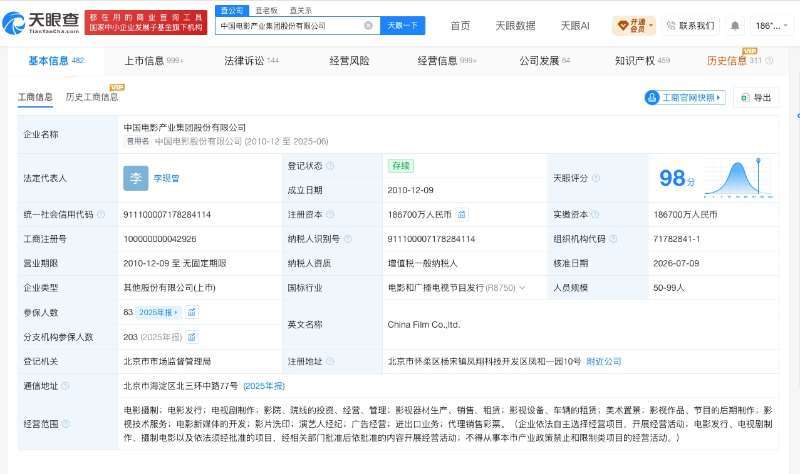
Task: Open 工商官网快照 snapshot button
Action: 685,97
